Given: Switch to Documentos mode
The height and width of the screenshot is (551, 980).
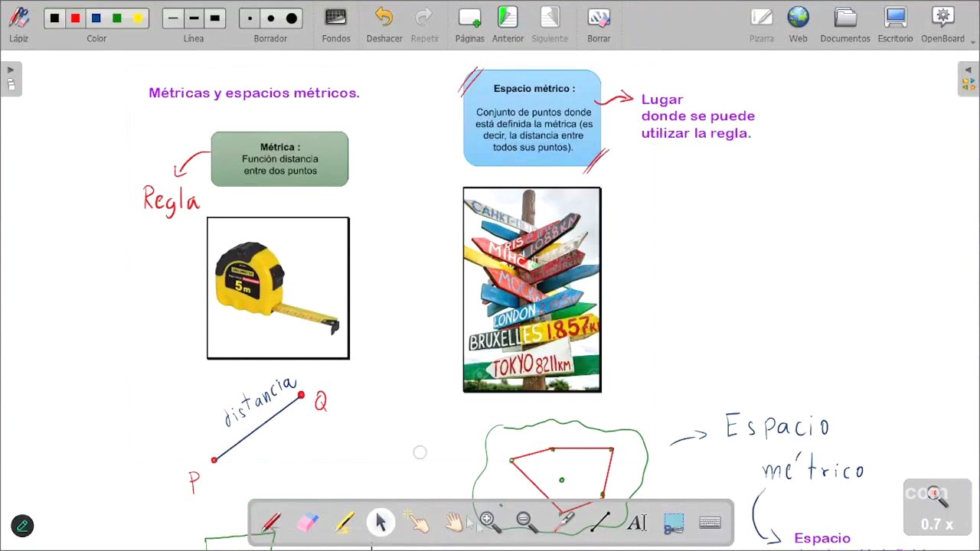Looking at the screenshot, I should (844, 24).
